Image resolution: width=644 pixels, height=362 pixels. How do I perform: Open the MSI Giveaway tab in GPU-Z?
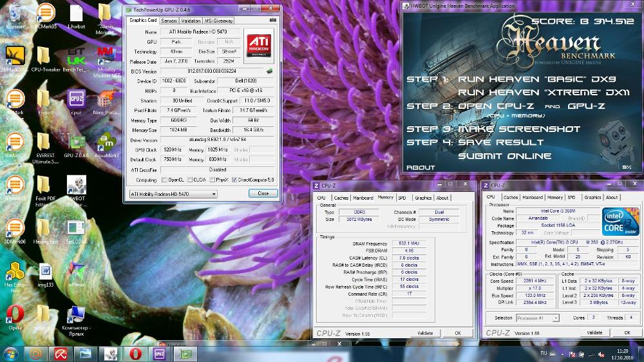tap(218, 21)
